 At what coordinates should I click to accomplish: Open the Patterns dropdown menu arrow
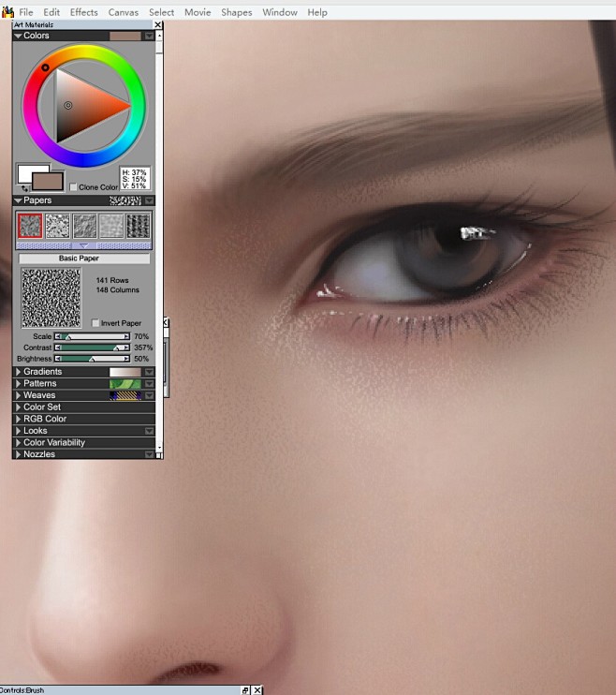pyautogui.click(x=150, y=384)
